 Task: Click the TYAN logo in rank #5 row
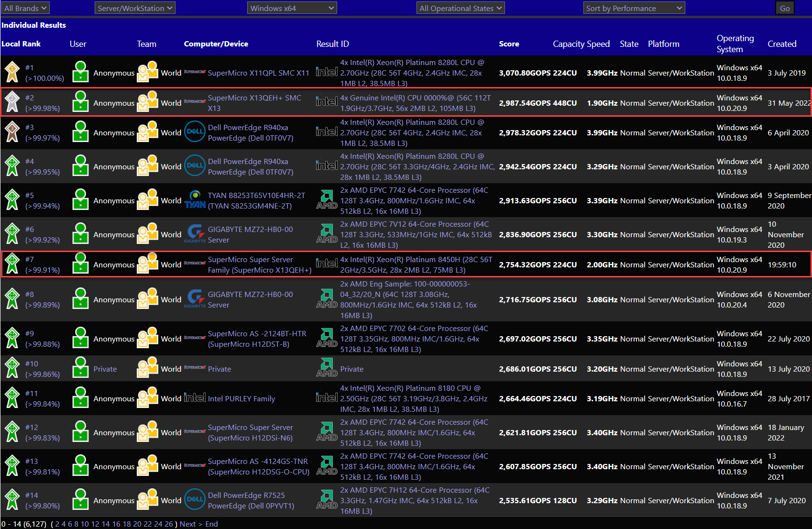click(x=195, y=200)
